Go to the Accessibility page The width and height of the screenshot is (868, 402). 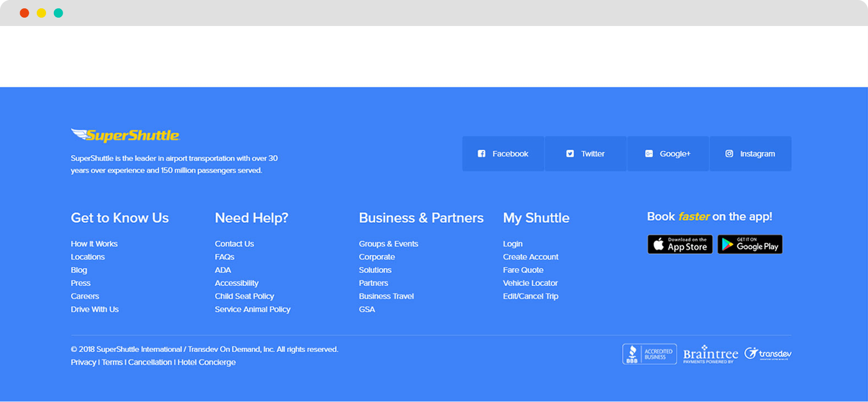(237, 283)
